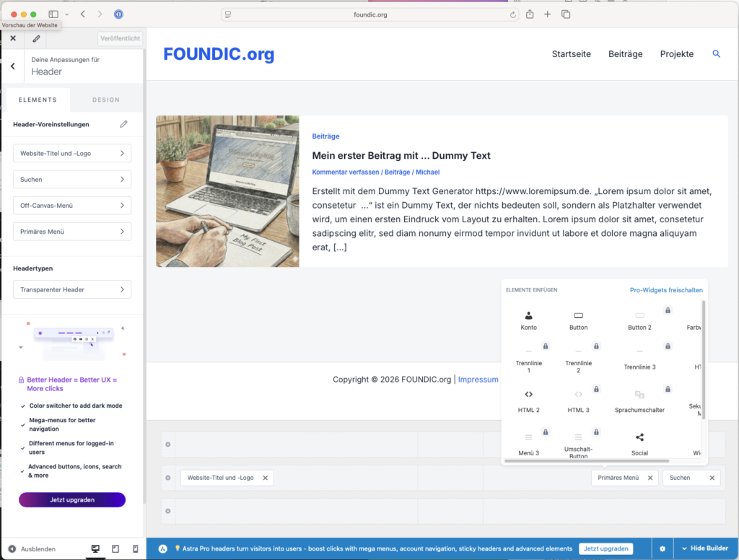
Task: Switch to mobile preview mode
Action: pos(135,549)
